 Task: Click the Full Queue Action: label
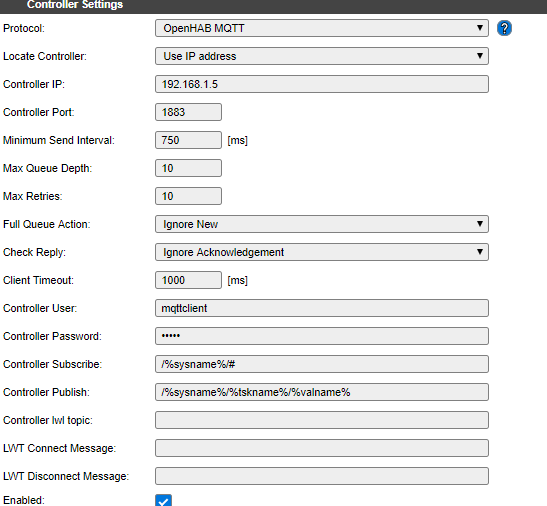[x=46, y=224]
